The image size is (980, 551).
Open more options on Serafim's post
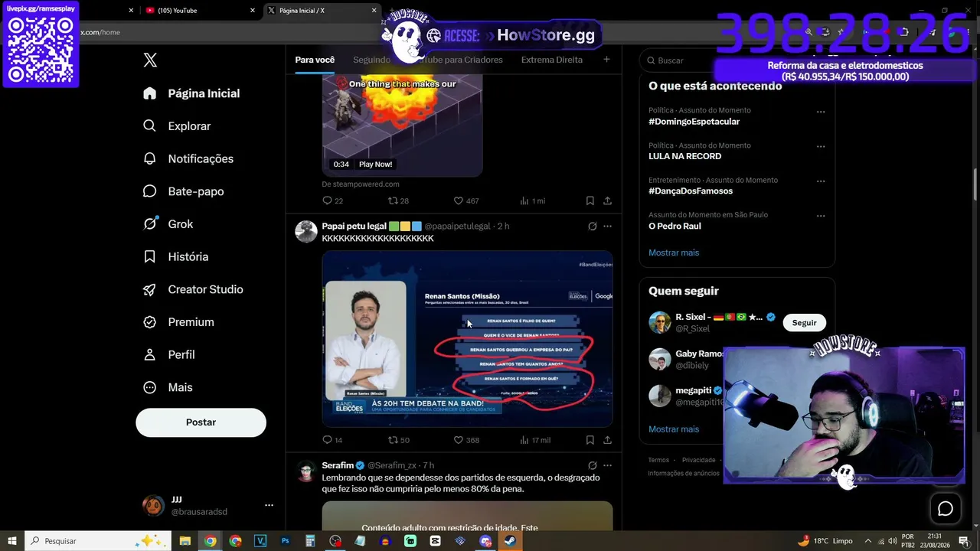pos(607,465)
